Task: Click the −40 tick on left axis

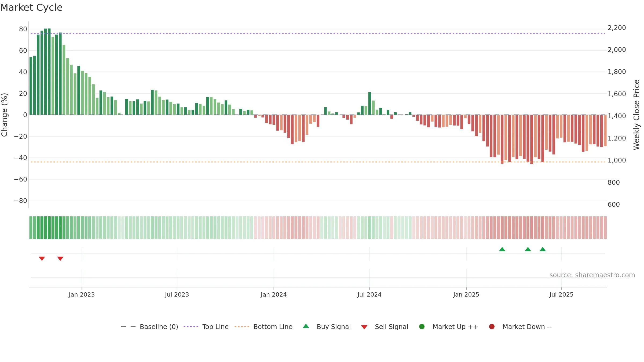Action: pos(21,158)
